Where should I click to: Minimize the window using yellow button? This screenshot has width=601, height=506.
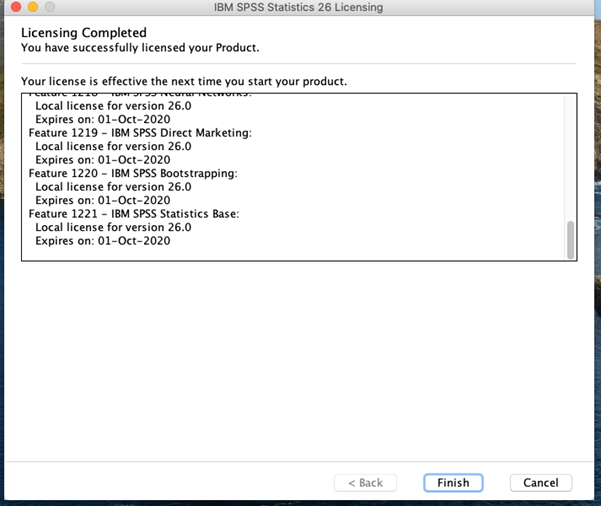[33, 7]
